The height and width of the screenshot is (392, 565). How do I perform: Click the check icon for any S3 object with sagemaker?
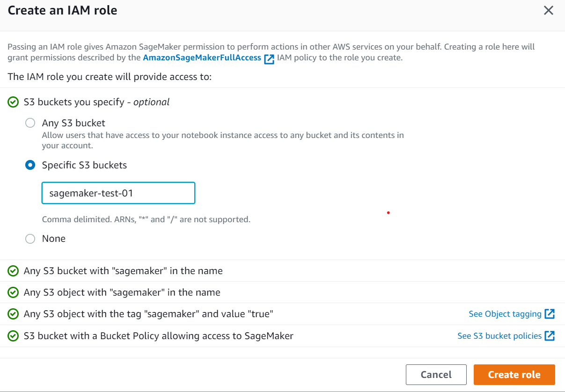[13, 292]
